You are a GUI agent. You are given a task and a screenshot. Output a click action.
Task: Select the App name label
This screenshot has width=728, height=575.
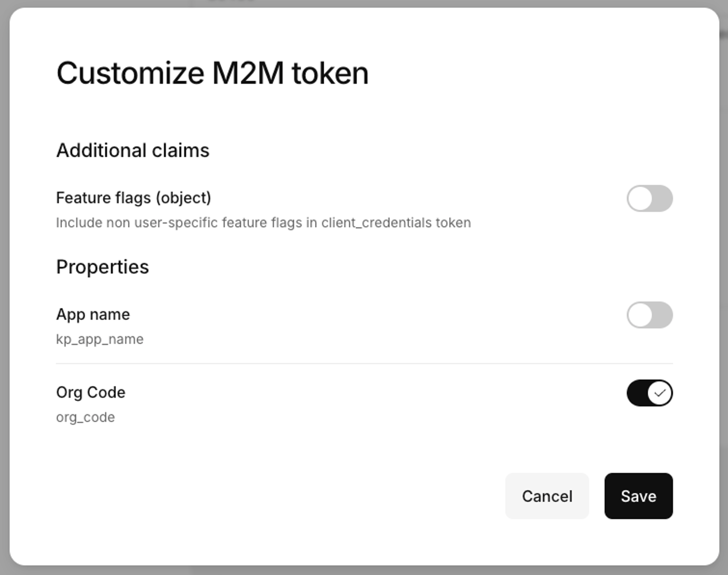93,314
